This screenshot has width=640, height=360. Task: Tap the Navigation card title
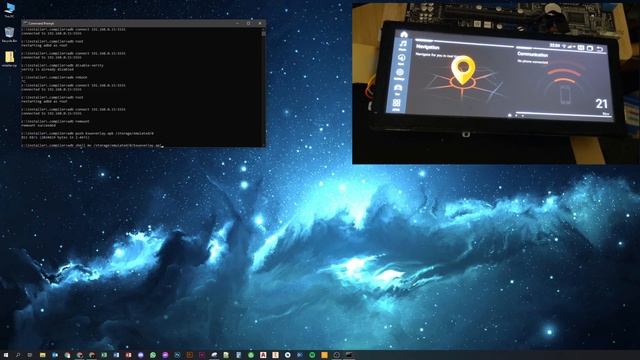point(428,47)
